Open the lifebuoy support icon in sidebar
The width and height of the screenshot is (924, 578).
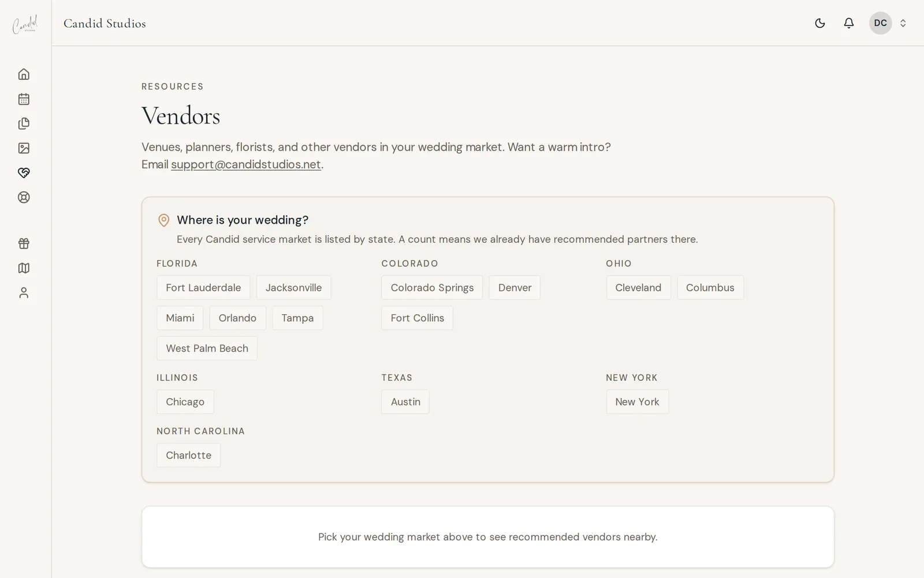coord(24,197)
